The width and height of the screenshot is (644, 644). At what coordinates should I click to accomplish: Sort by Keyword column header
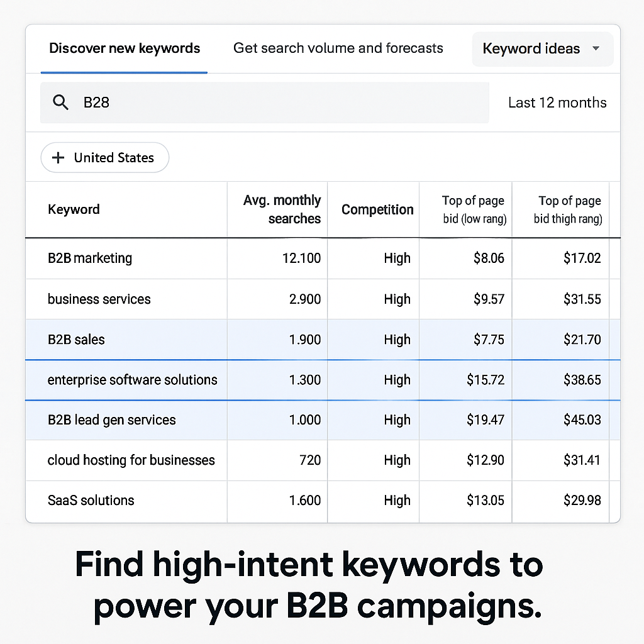click(74, 209)
